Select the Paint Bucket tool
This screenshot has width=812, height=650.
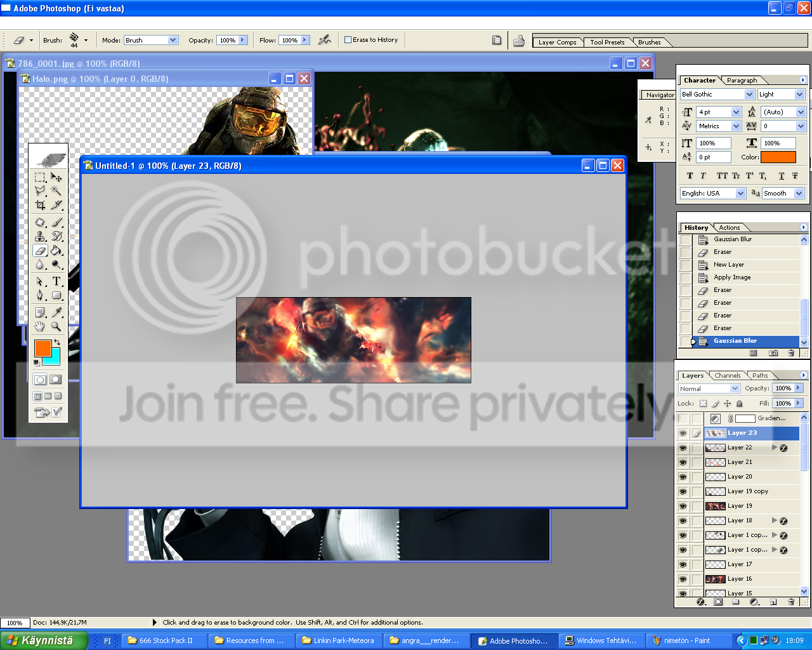56,250
